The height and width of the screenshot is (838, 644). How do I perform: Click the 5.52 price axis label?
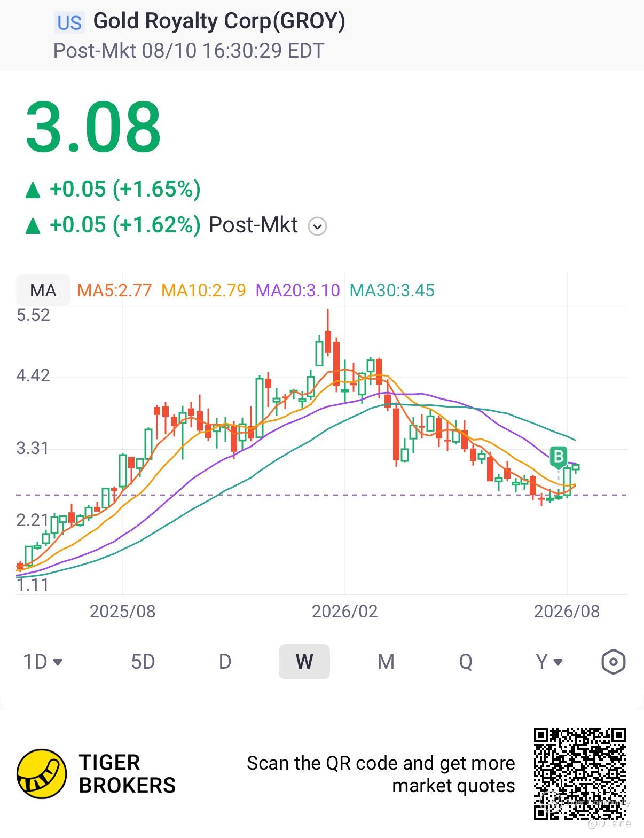coord(33,315)
